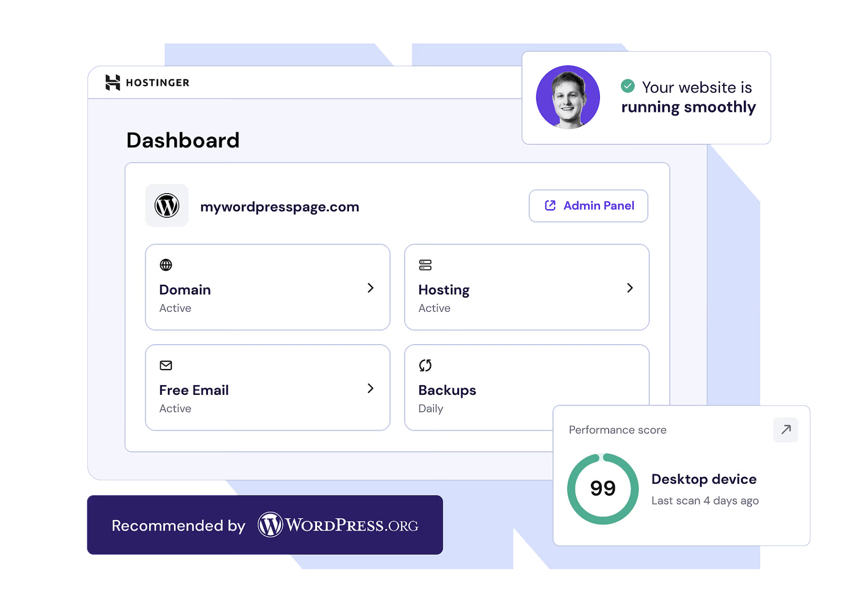Select the Dashboard heading
863x616 pixels.
[x=182, y=140]
